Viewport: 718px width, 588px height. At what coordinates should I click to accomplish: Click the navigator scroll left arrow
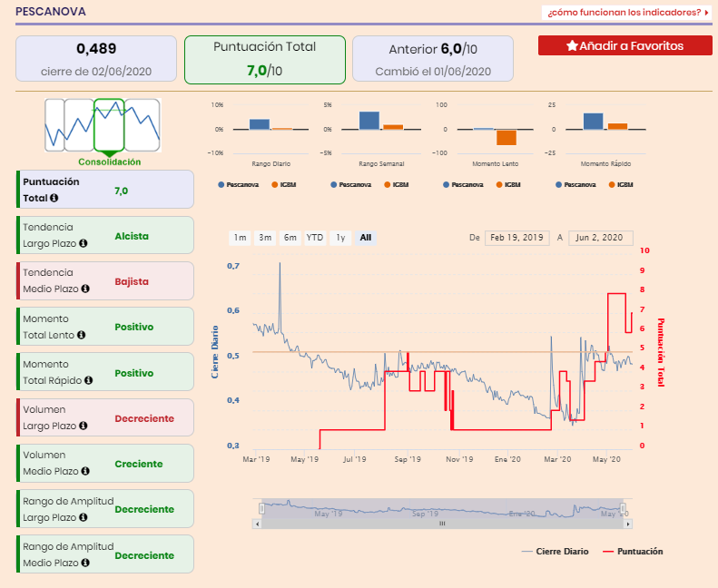(x=257, y=524)
